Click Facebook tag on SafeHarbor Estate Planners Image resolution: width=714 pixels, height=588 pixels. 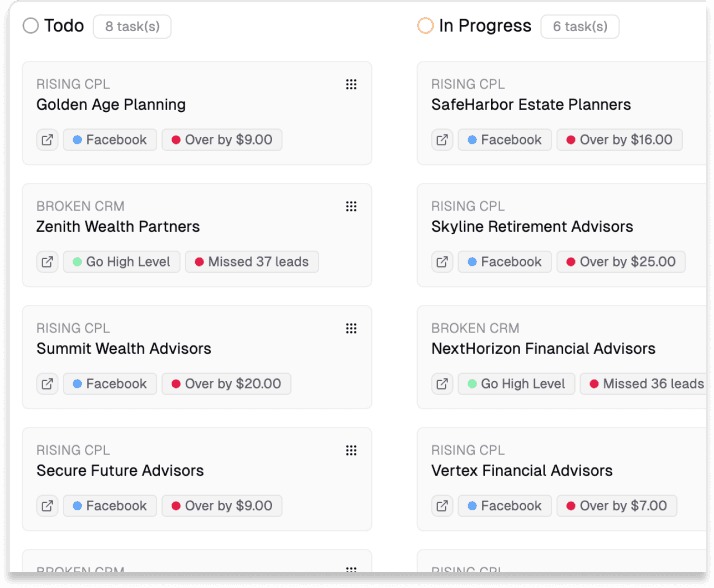click(x=504, y=140)
